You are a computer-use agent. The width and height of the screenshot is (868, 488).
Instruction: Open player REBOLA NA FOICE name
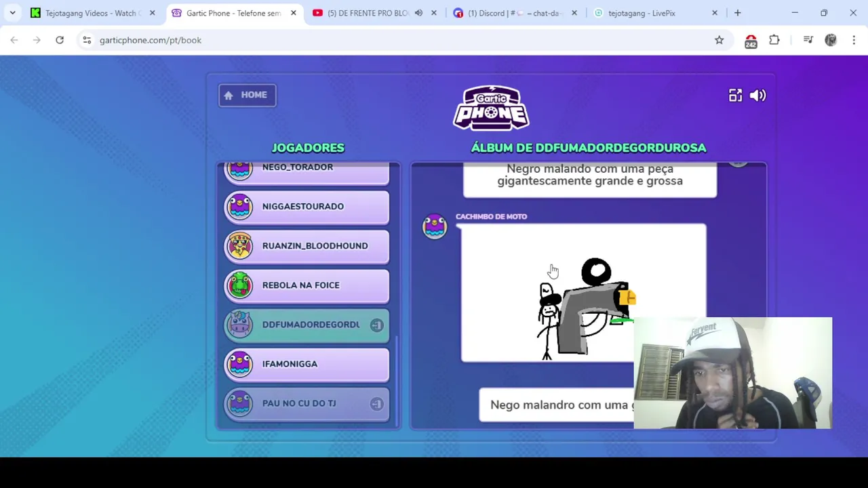[x=300, y=285]
